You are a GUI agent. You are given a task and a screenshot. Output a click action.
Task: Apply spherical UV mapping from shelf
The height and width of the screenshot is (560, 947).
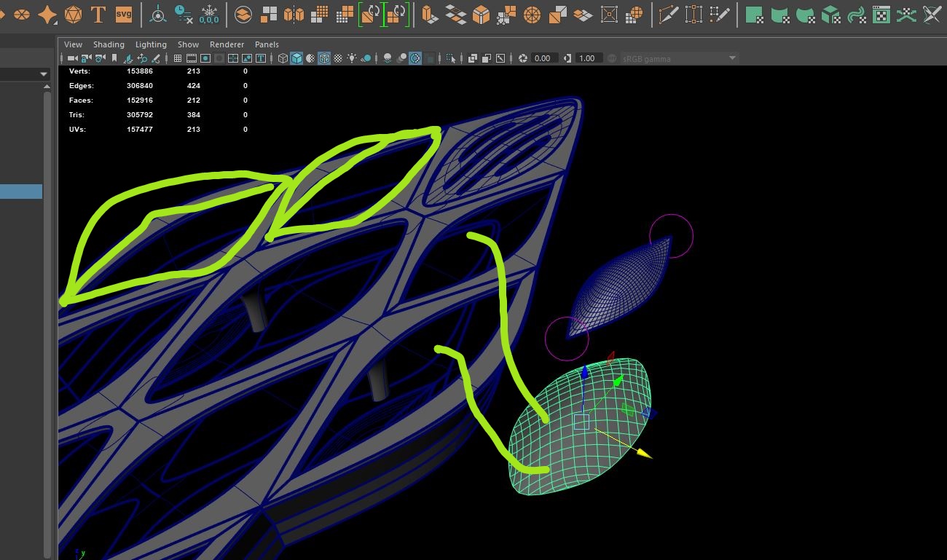point(805,14)
